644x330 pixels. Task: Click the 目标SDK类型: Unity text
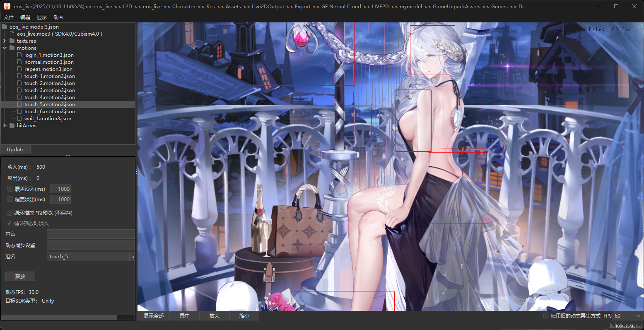tap(30, 301)
